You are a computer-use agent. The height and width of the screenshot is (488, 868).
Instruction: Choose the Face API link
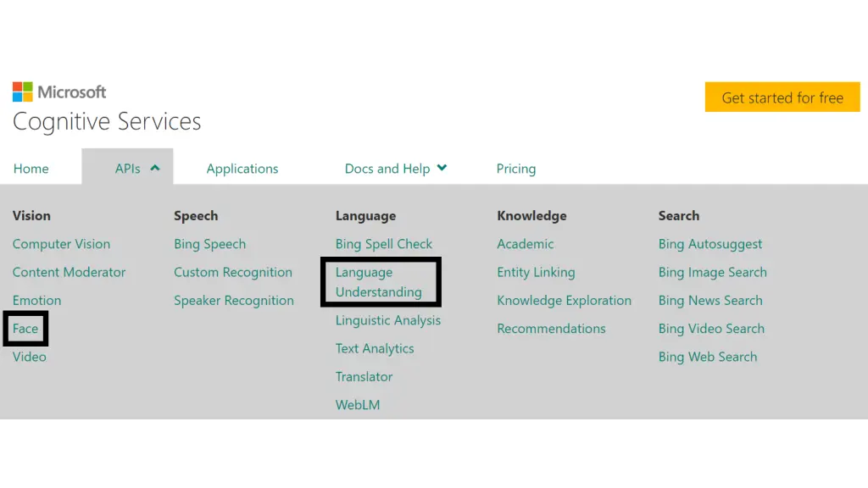tap(25, 329)
